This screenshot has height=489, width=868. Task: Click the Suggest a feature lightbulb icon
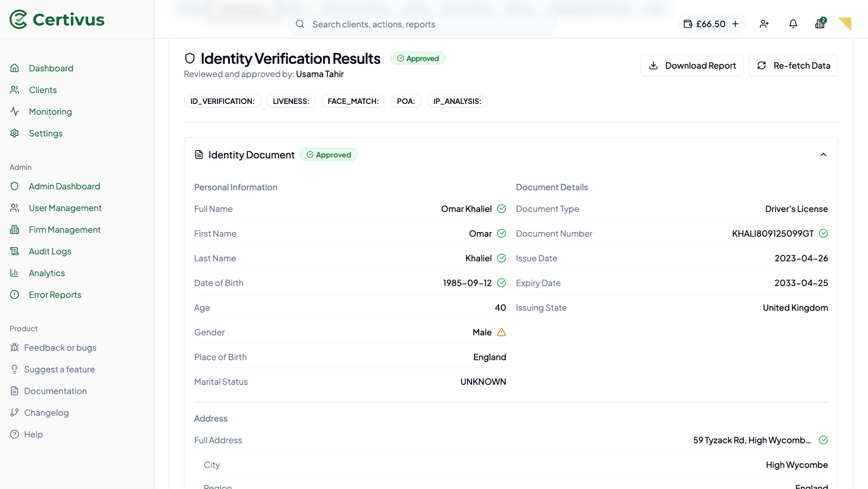coord(14,369)
